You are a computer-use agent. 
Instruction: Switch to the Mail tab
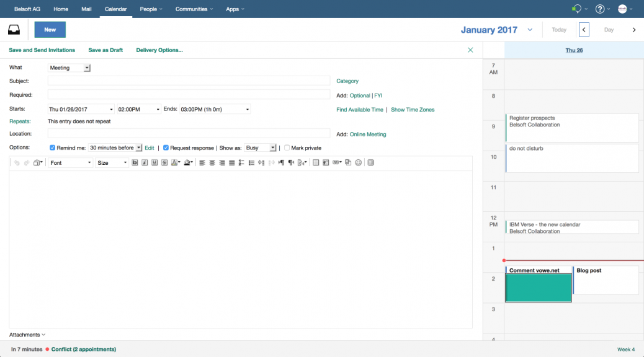click(86, 9)
